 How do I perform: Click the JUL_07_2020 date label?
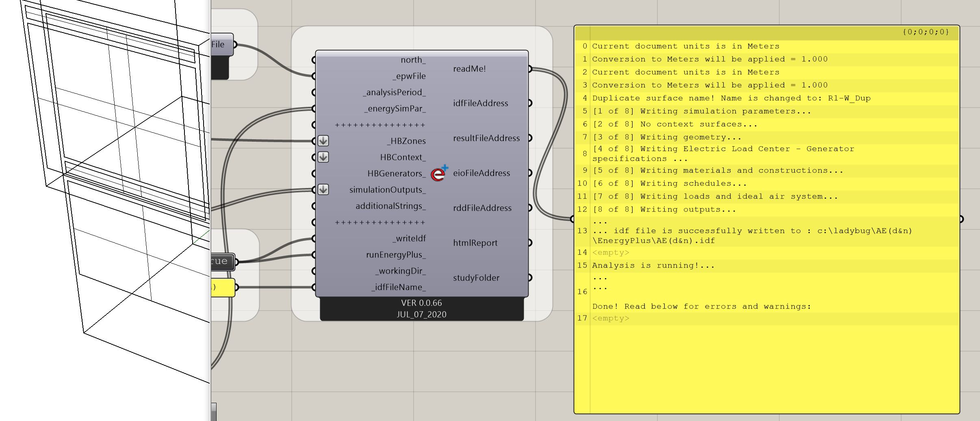pyautogui.click(x=421, y=315)
